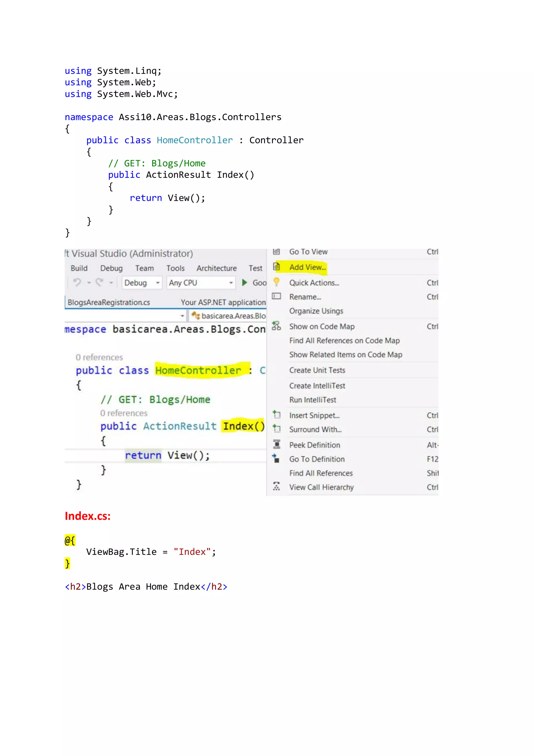Click the green Start debugging play icon

(x=245, y=282)
